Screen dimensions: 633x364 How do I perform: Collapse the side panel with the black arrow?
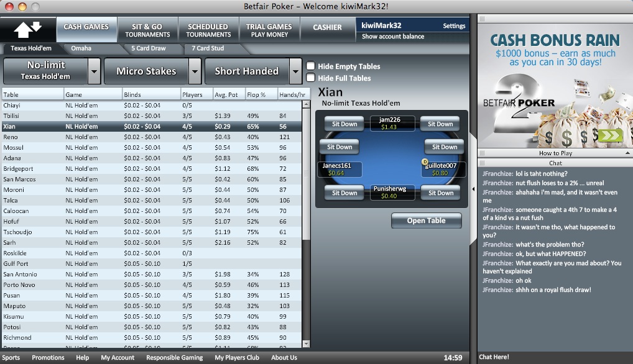click(x=473, y=189)
